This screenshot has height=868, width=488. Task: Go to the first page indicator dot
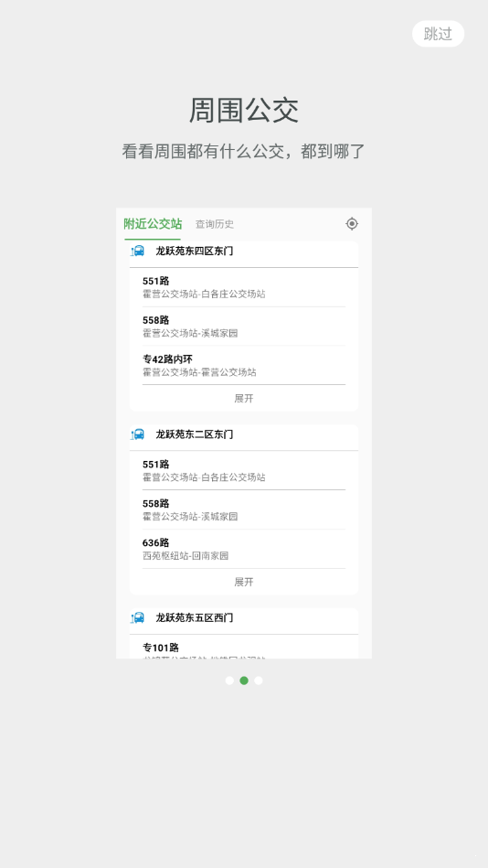pos(229,680)
